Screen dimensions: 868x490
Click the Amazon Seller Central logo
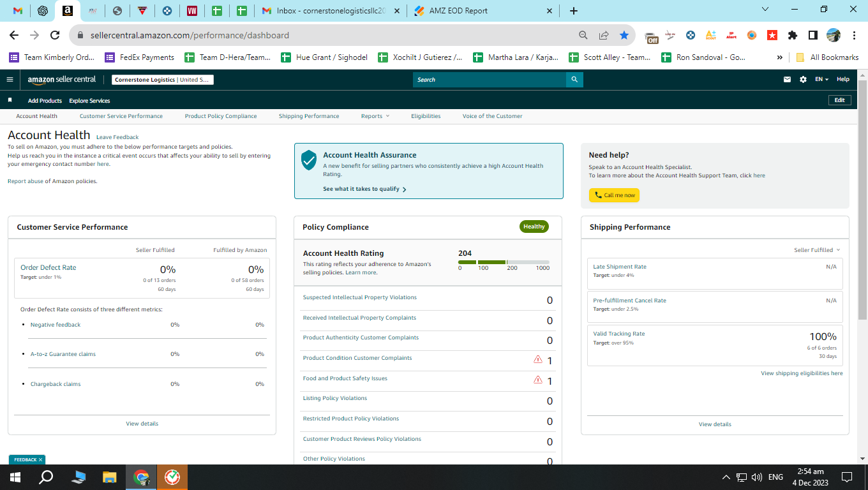(x=62, y=80)
